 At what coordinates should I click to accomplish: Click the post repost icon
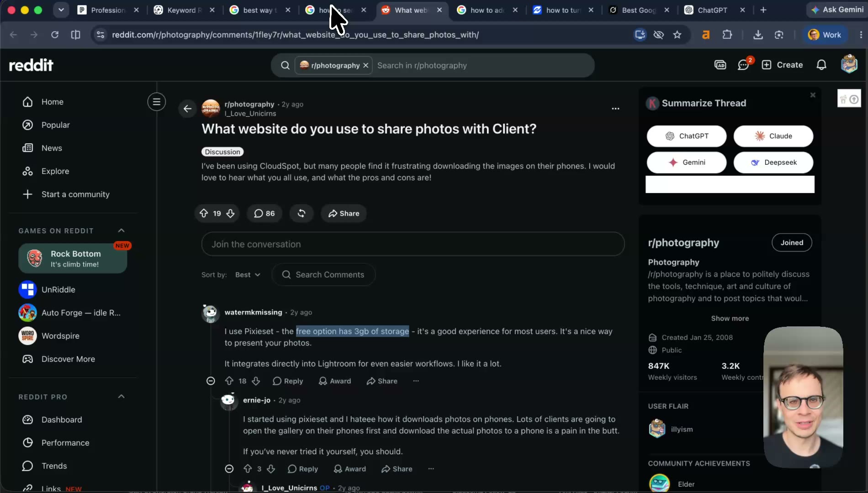302,213
